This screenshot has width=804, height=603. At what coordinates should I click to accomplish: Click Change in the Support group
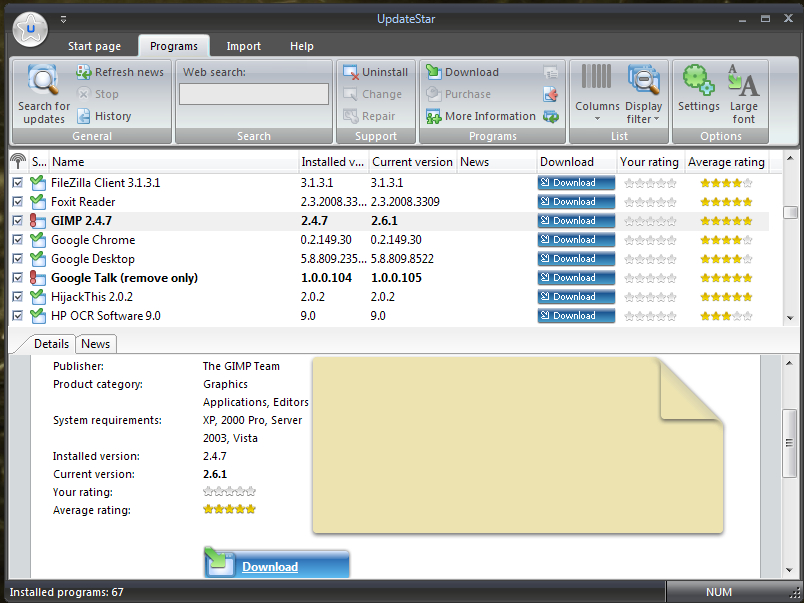click(373, 94)
